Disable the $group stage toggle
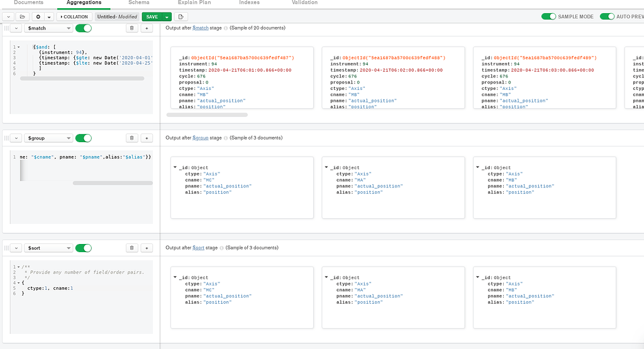Viewport: 644px width, 349px height. click(x=83, y=138)
